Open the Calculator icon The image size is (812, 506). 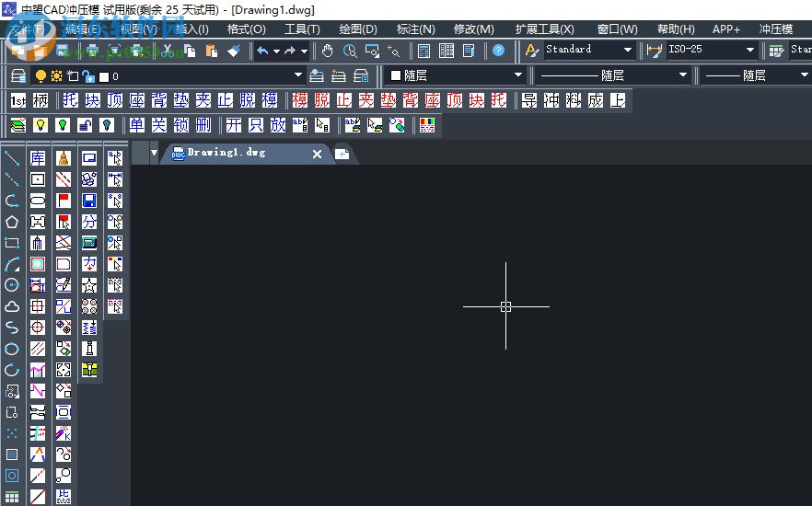[423, 51]
